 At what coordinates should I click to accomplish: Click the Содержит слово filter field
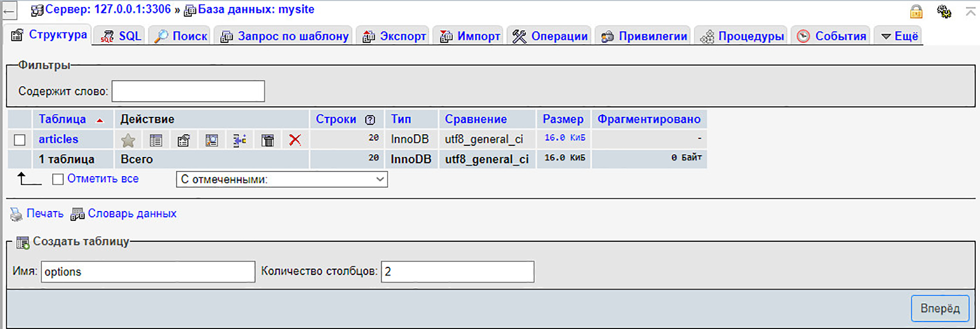[x=188, y=91]
